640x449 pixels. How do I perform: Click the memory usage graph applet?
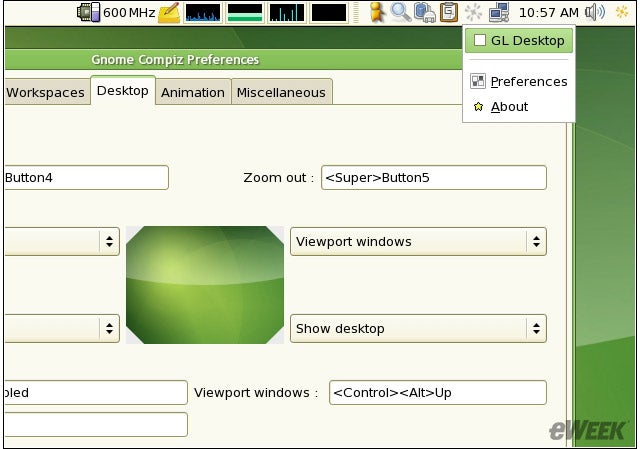244,13
